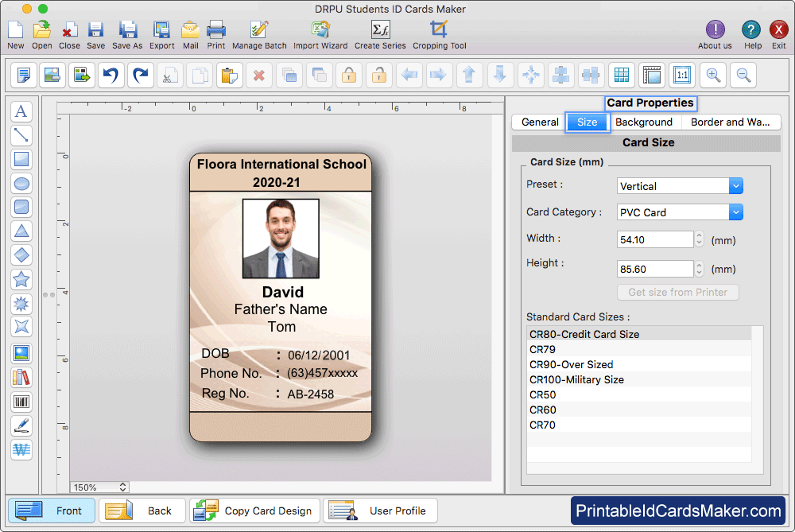Select CR79 card size
This screenshot has height=532, width=795.
point(639,349)
